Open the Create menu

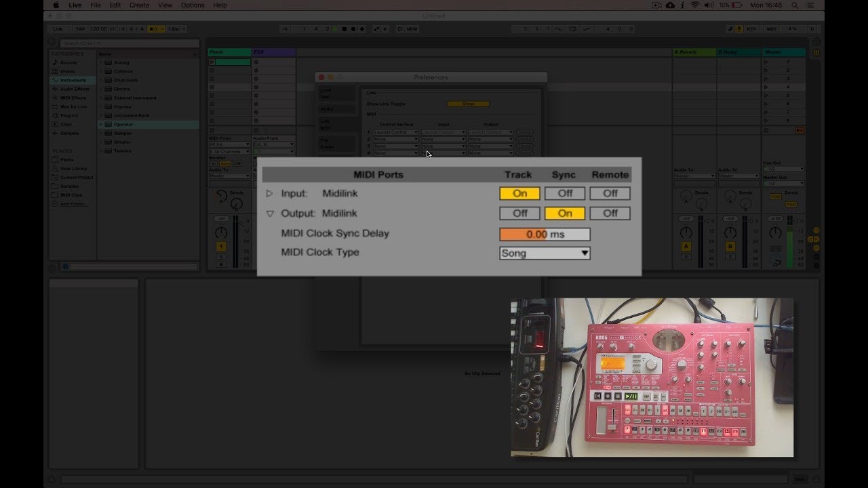click(x=139, y=5)
